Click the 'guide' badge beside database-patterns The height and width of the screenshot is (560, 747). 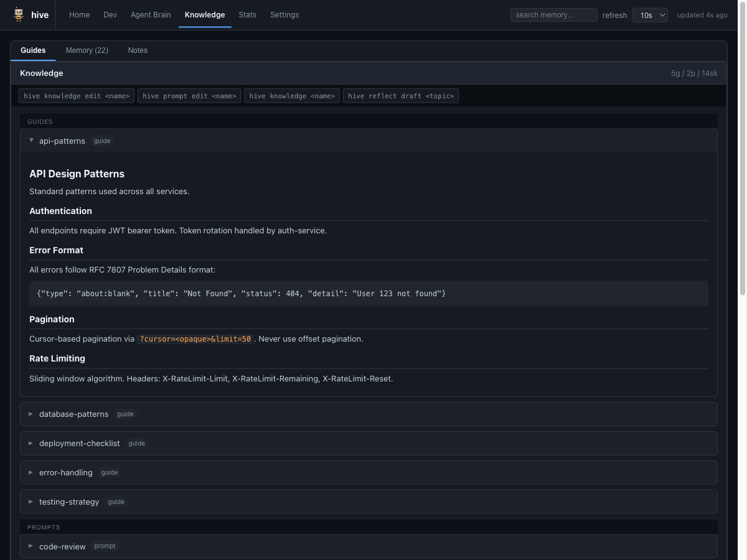(125, 414)
